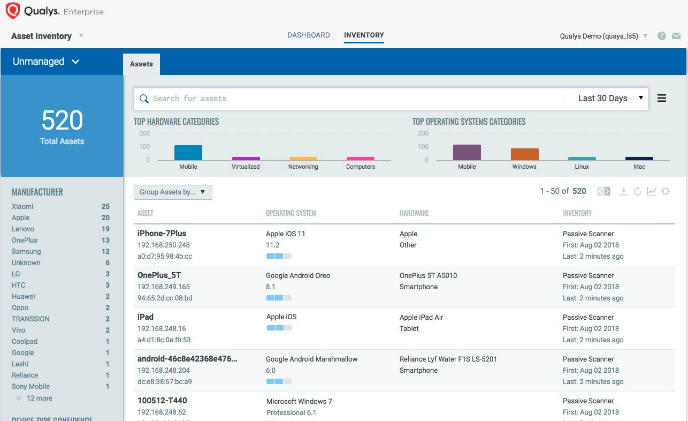Click the Networking hardware bar
Screen dimensions: 688x421
click(303, 158)
